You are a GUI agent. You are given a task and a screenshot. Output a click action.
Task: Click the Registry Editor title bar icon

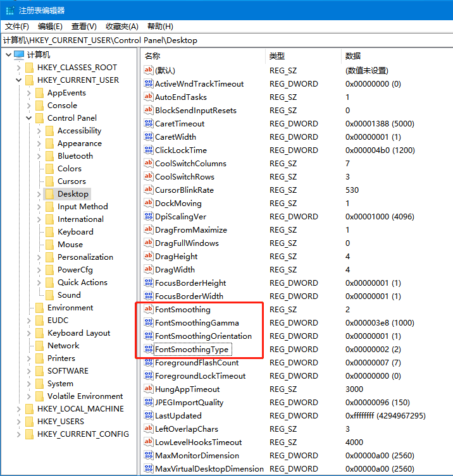[x=9, y=10]
